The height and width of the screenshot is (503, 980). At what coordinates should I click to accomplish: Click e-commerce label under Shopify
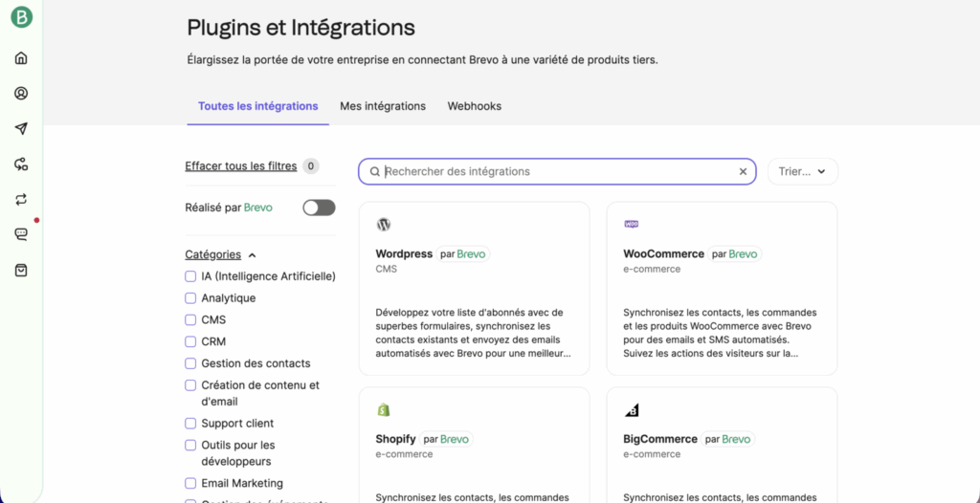click(405, 454)
